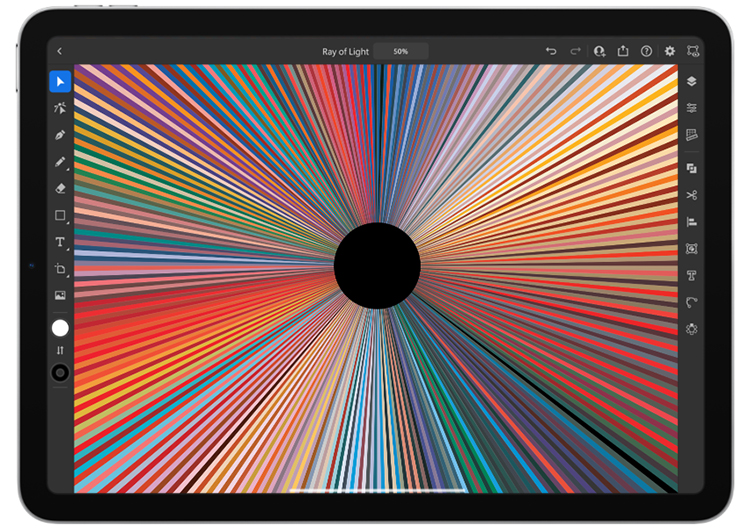Open the Place image tool
Image resolution: width=750 pixels, height=530 pixels.
tap(60, 295)
